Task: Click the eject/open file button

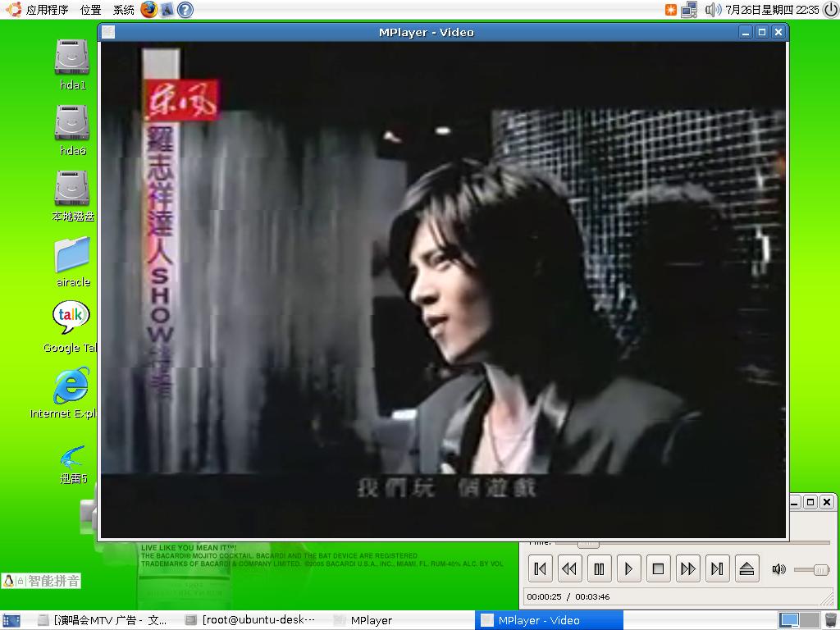Action: (x=746, y=568)
